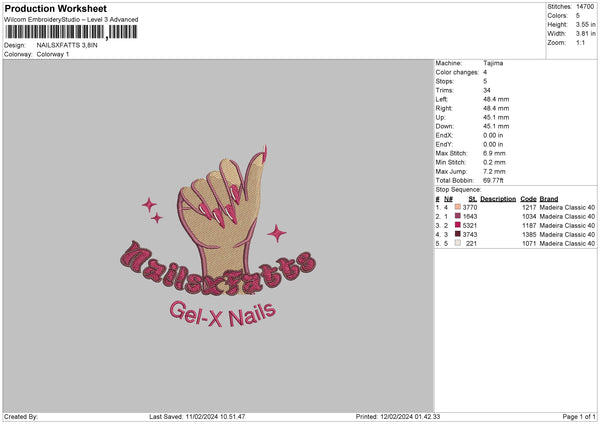Click the 'Left:' value '48.4 mm'
This screenshot has height=424, width=600.
(x=496, y=99)
